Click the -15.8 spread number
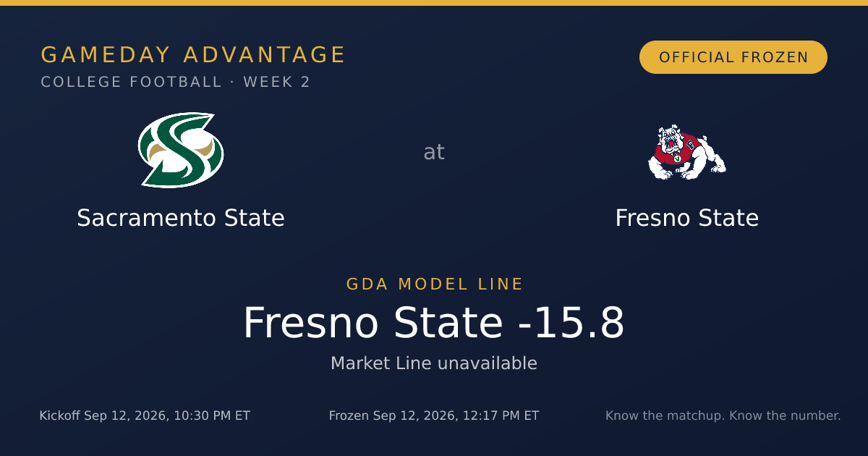Screen dimensions: 868x456 (571, 323)
